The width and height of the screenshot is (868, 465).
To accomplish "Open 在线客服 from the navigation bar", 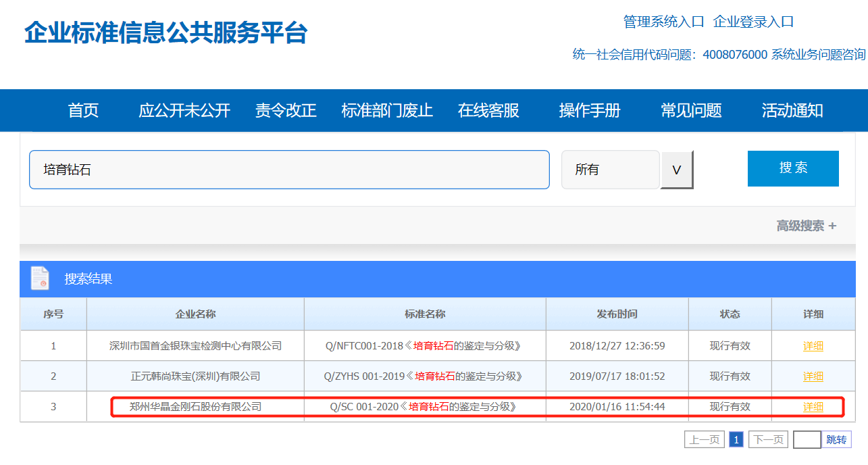I will click(x=488, y=110).
